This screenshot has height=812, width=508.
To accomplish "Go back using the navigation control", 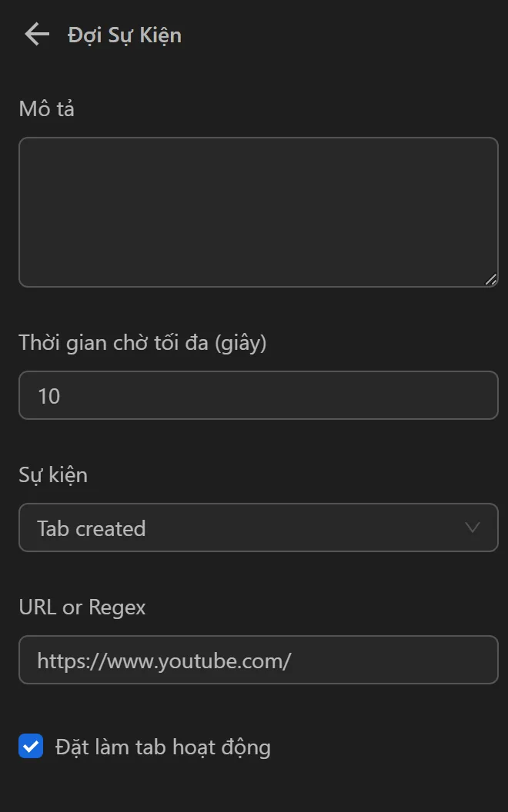I will tap(35, 34).
